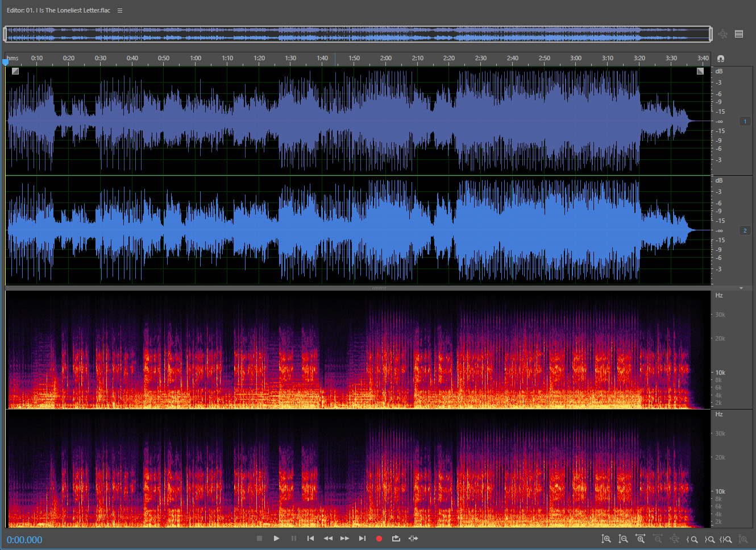Click the Rewind transport button
The width and height of the screenshot is (756, 550).
[328, 538]
